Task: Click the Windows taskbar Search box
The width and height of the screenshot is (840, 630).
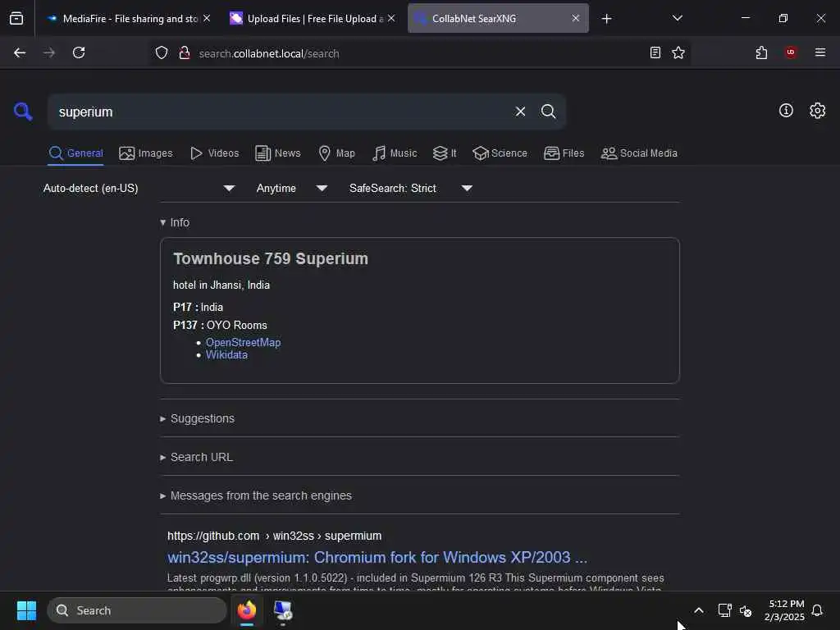Action: click(x=137, y=610)
